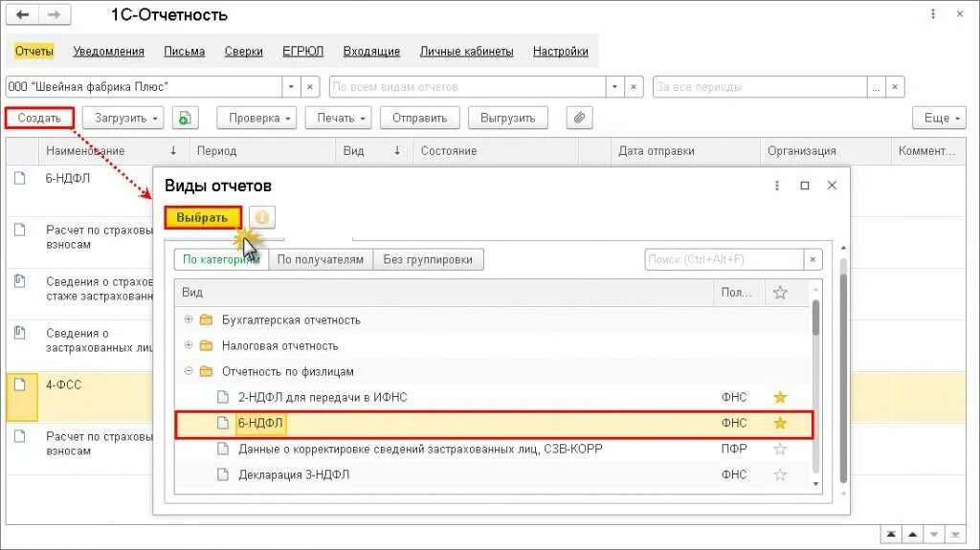Click the Отчетность по физлицам folder icon
Viewport: 980px width, 550px height.
[207, 371]
